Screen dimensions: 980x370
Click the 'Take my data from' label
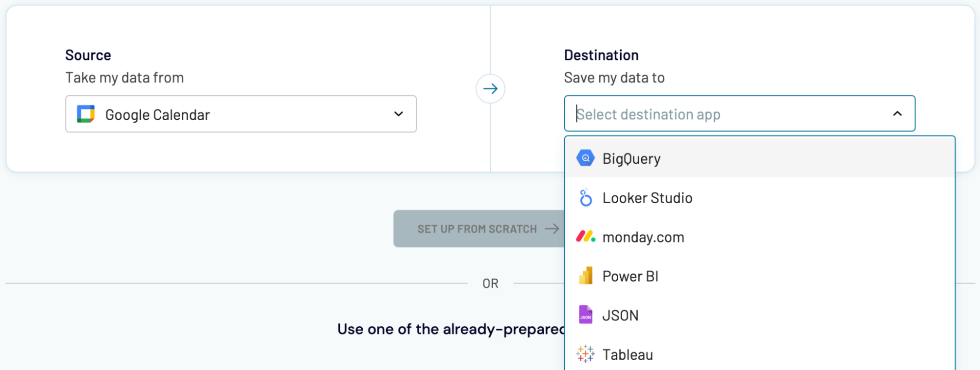pos(125,78)
